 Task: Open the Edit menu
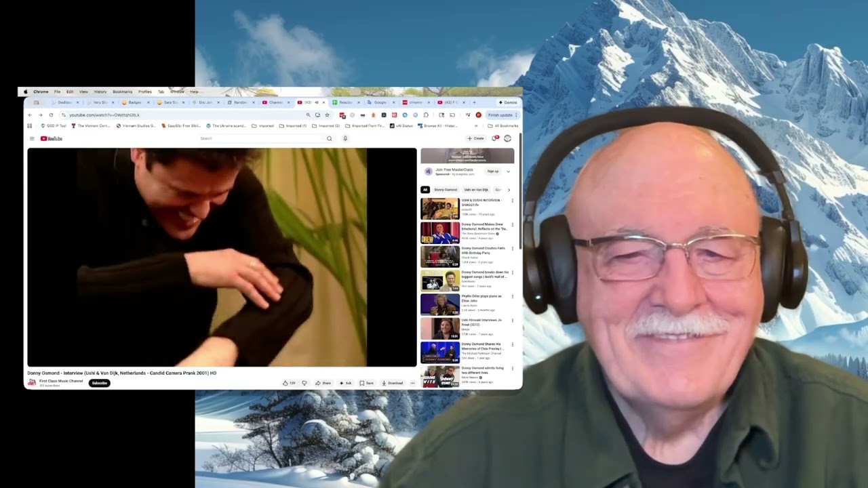[70, 91]
